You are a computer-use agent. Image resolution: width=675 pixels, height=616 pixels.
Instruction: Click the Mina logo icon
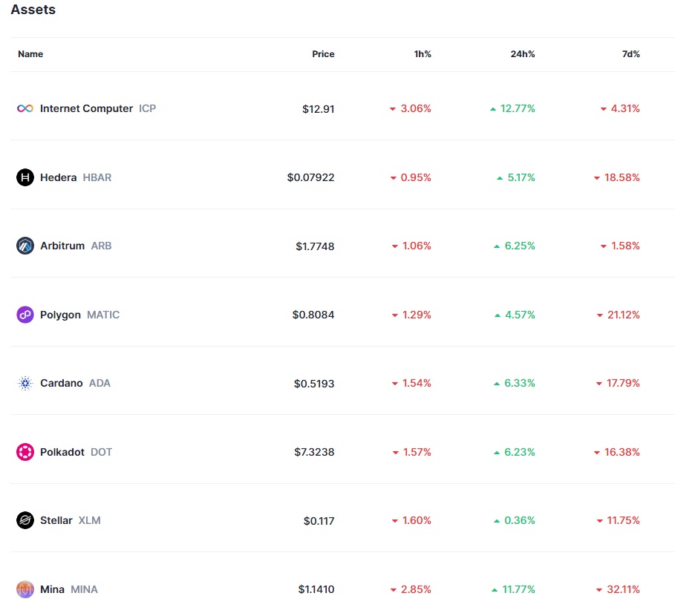pos(25,589)
